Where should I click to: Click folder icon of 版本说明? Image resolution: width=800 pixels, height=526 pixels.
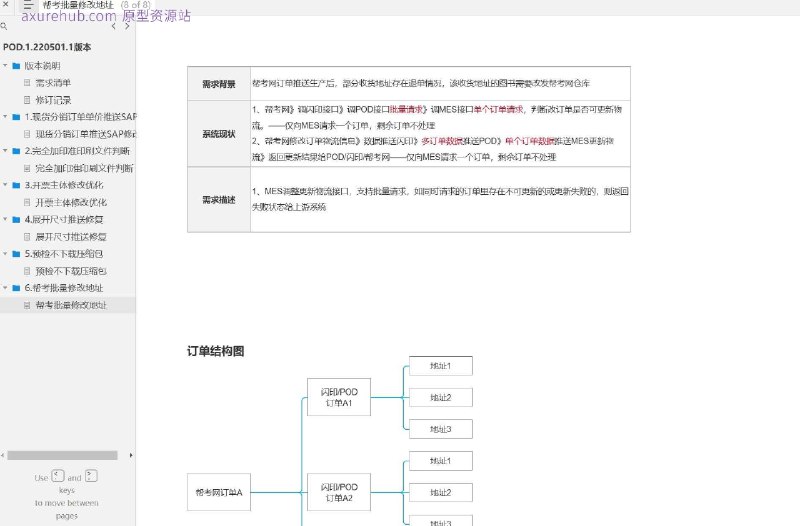[x=16, y=66]
